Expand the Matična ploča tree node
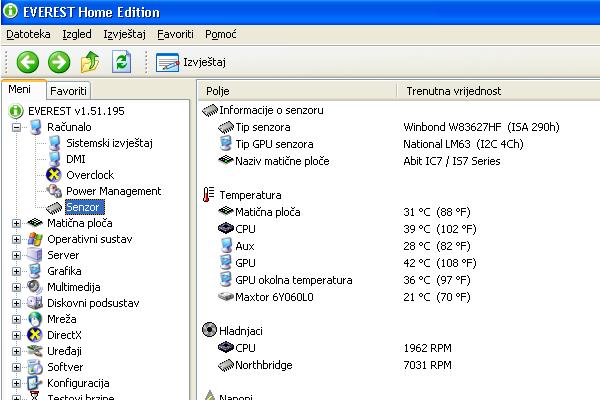Image resolution: width=600 pixels, height=400 pixels. tap(17, 223)
